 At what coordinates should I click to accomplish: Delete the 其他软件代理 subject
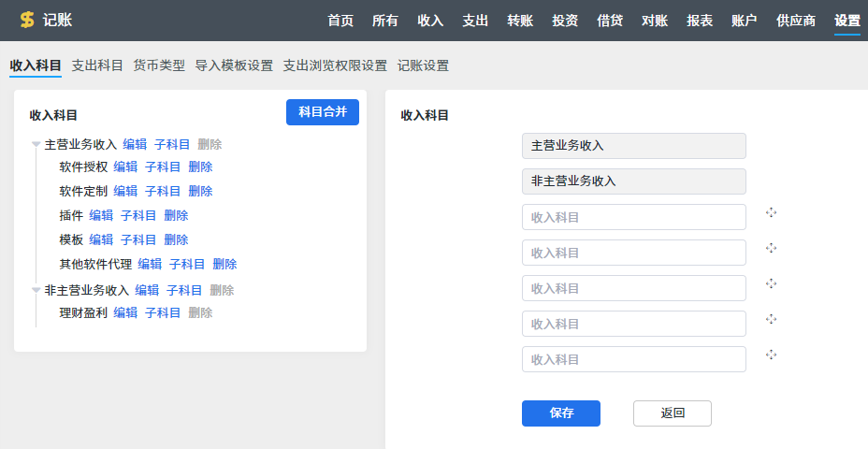tap(224, 264)
